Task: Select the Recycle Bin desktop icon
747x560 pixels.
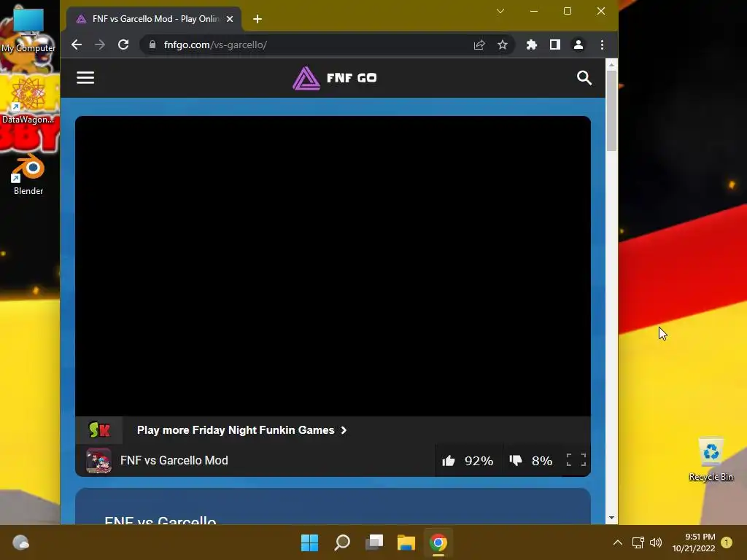Action: point(711,459)
